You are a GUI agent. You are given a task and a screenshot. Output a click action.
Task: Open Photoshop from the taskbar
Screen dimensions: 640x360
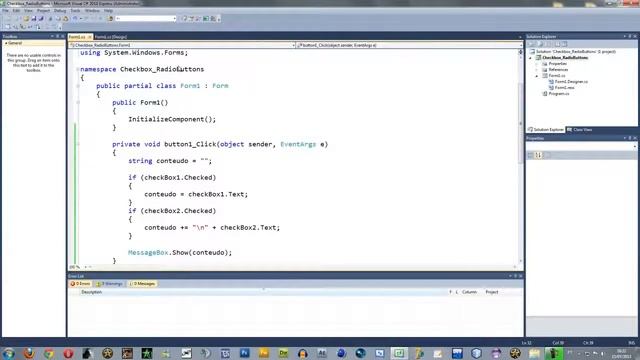244,353
